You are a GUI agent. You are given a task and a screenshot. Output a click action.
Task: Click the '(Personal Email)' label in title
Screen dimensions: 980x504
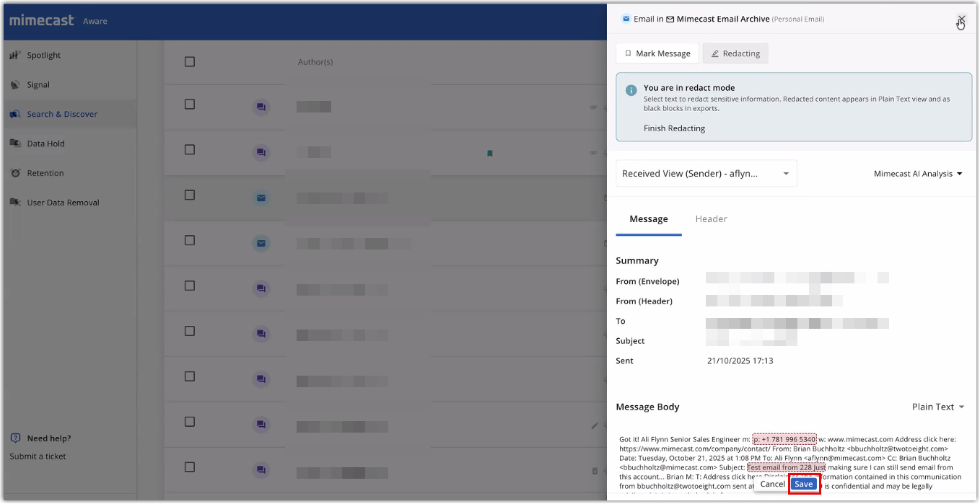click(x=798, y=19)
